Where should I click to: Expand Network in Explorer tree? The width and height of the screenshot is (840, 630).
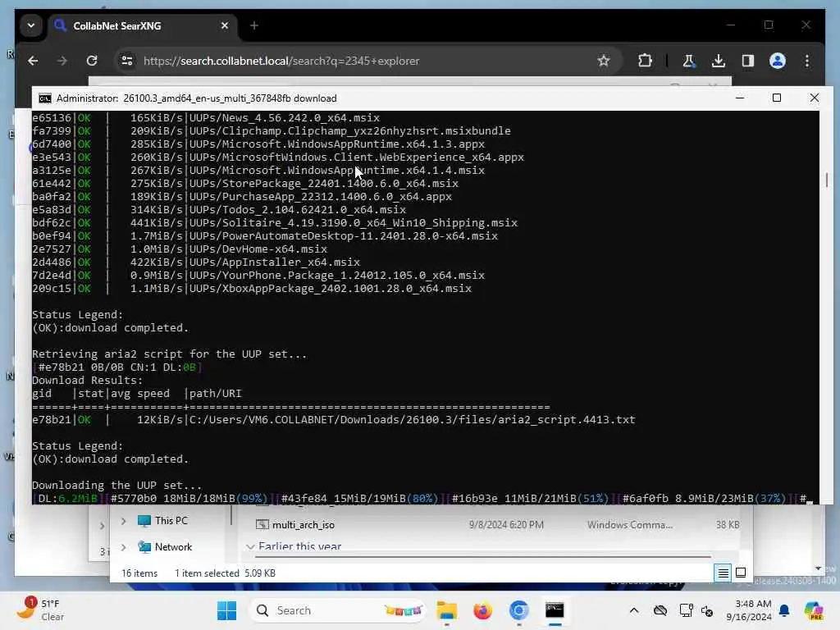click(x=124, y=547)
